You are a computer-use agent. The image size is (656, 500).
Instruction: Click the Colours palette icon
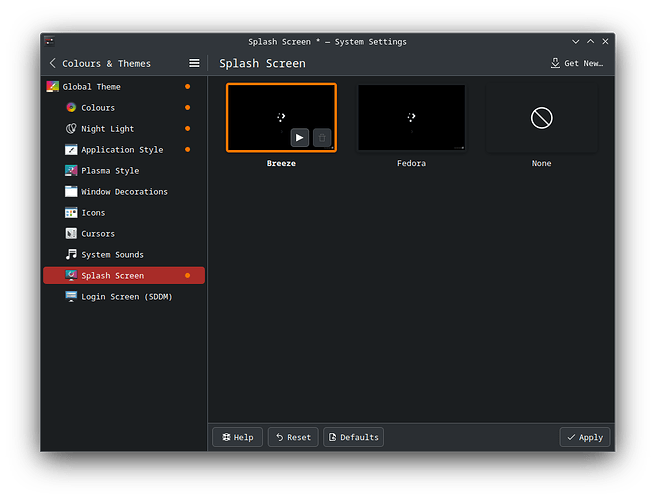click(x=71, y=108)
